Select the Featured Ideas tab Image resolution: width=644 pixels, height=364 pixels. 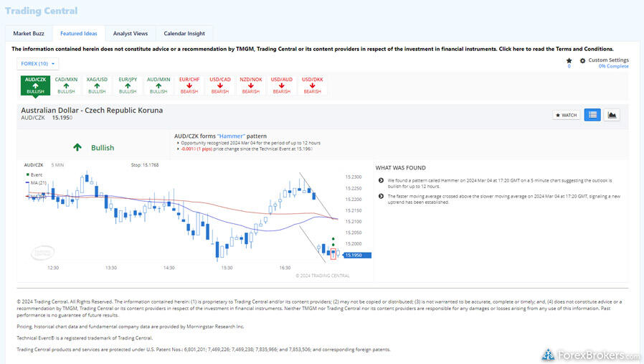(78, 33)
